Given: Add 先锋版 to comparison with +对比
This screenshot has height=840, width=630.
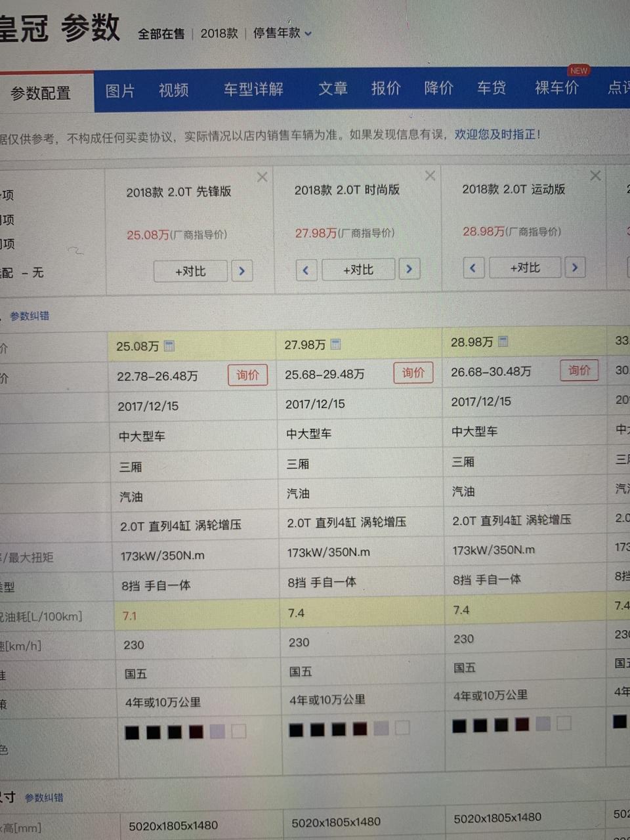Looking at the screenshot, I should 190,271.
